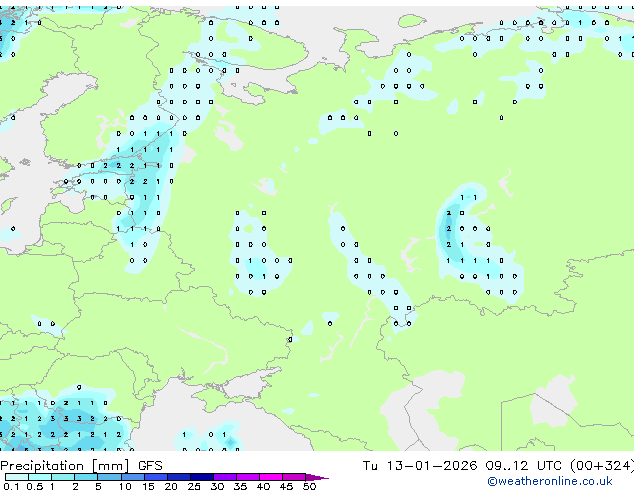Select the 'Tu 13-01-2026 09..12 UTC (00+324)' timestamp

pos(498,466)
